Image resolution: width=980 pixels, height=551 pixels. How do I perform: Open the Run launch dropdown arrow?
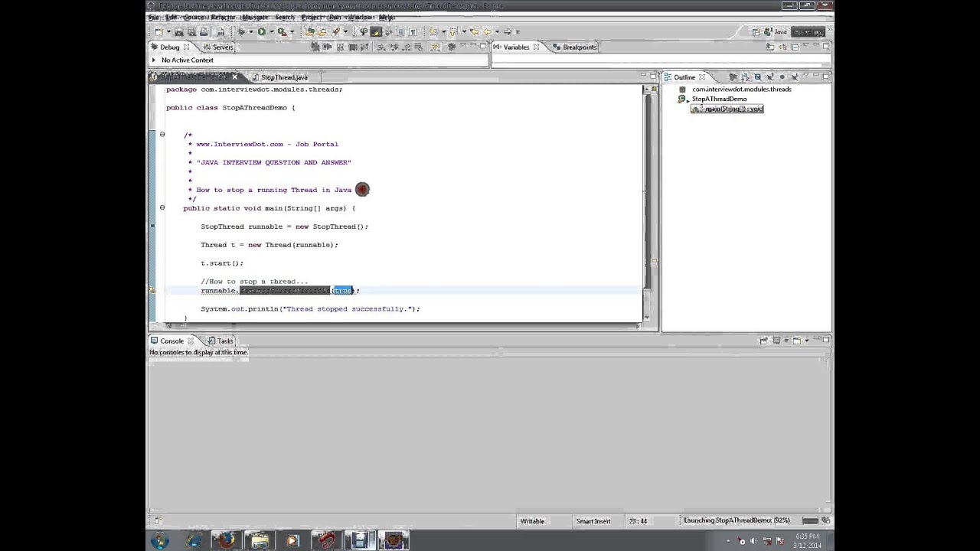tap(271, 31)
